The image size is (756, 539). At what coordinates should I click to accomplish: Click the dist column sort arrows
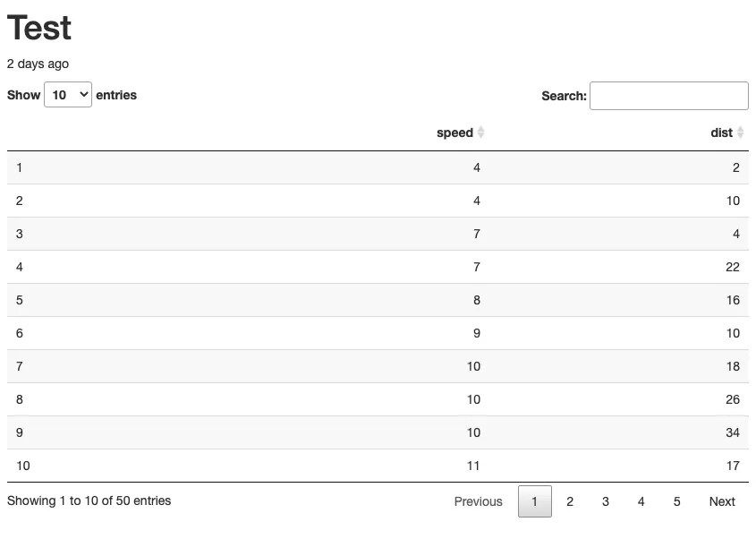tap(741, 133)
